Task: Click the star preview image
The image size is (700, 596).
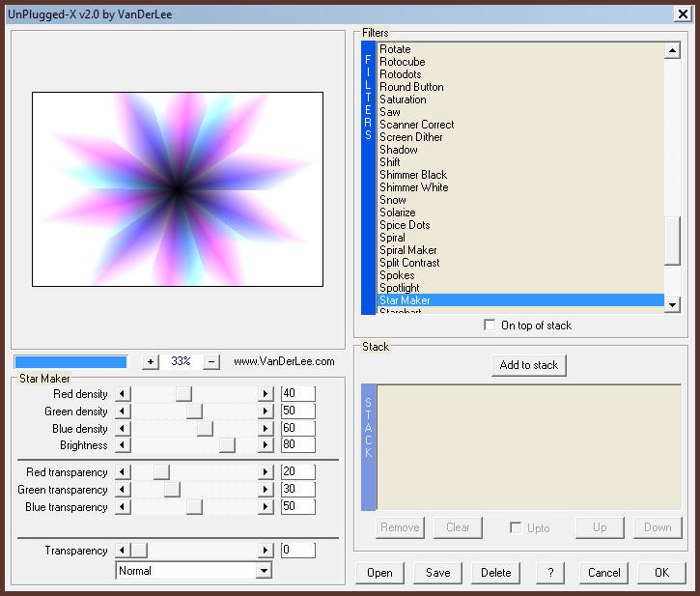Action: (178, 189)
